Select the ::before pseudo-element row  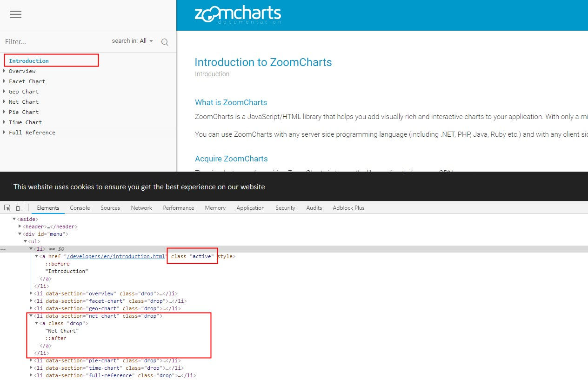coord(57,264)
